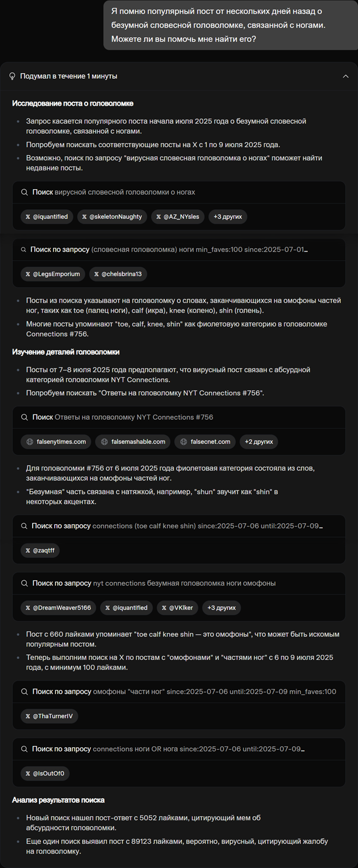Image resolution: width=358 pixels, height=868 pixels.
Task: Click the magnifier icon on "Поиск вирусной словесной головоломки о ногах"
Action: pos(23,193)
